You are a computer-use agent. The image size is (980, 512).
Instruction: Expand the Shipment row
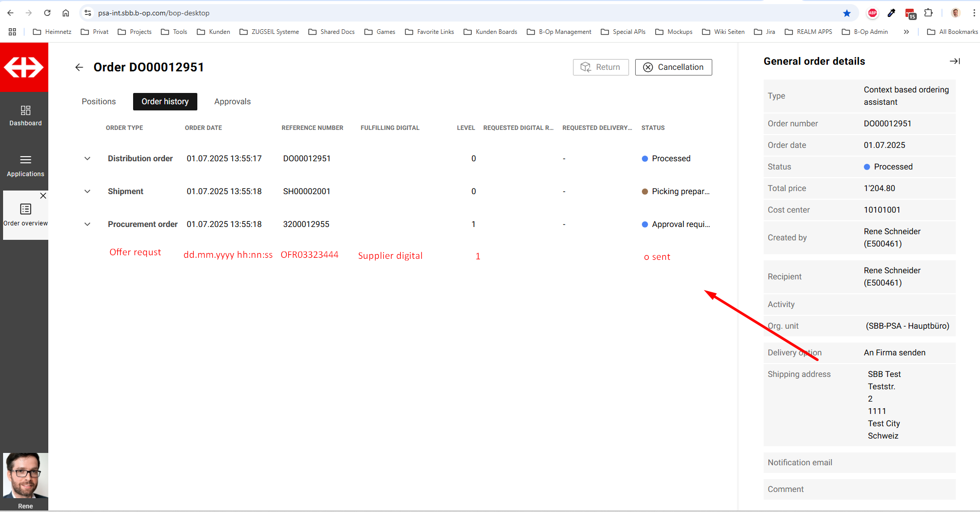pyautogui.click(x=87, y=192)
